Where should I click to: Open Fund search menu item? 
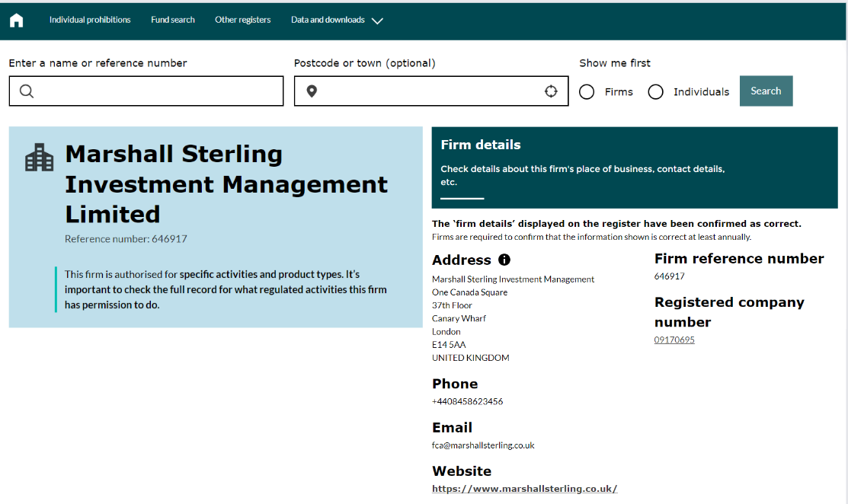172,20
